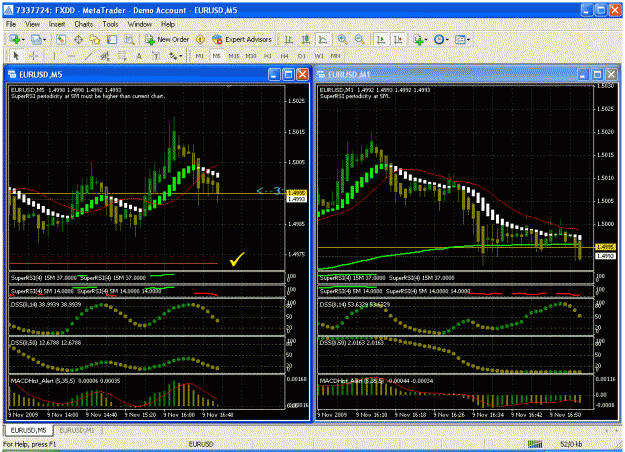Select the cursor arrow tool
The width and height of the screenshot is (625, 452).
tap(16, 56)
